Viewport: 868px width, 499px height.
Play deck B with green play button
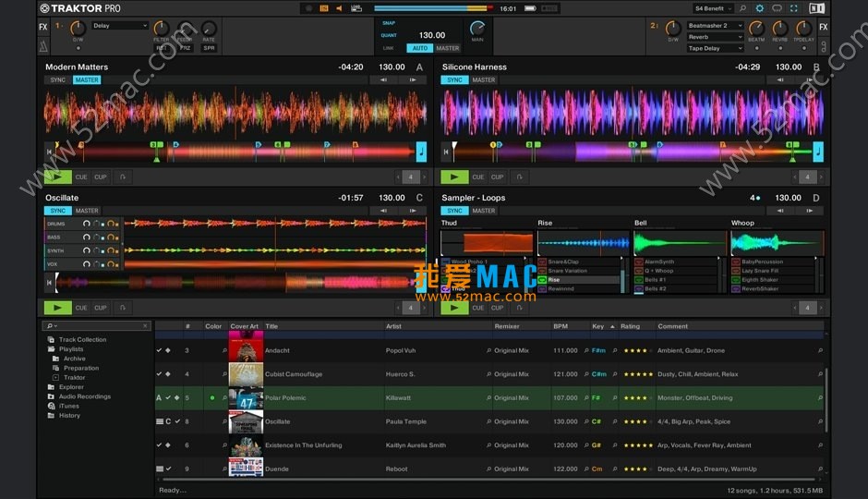[x=454, y=177]
